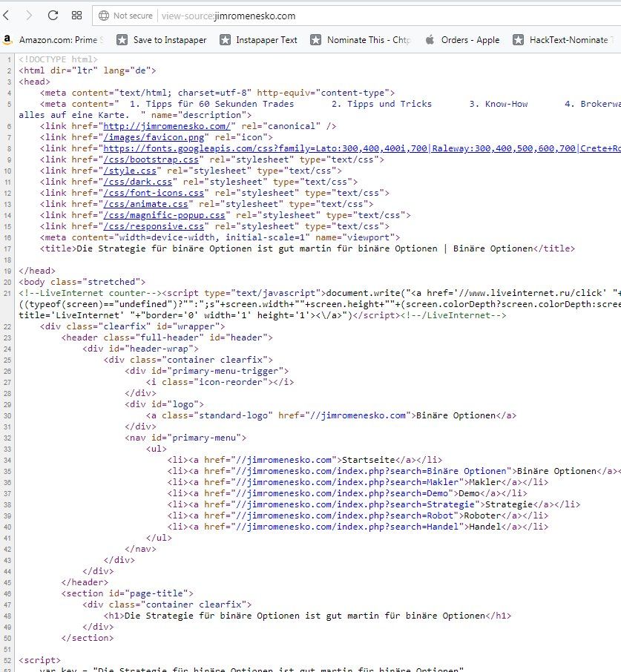
Task: Open the /css/font-icons.css link
Action: pyautogui.click(x=154, y=193)
